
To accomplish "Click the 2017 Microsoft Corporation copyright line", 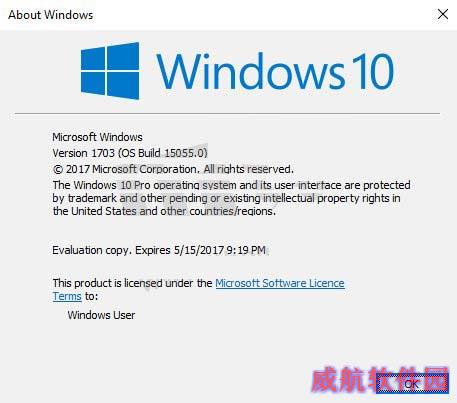I will (173, 169).
